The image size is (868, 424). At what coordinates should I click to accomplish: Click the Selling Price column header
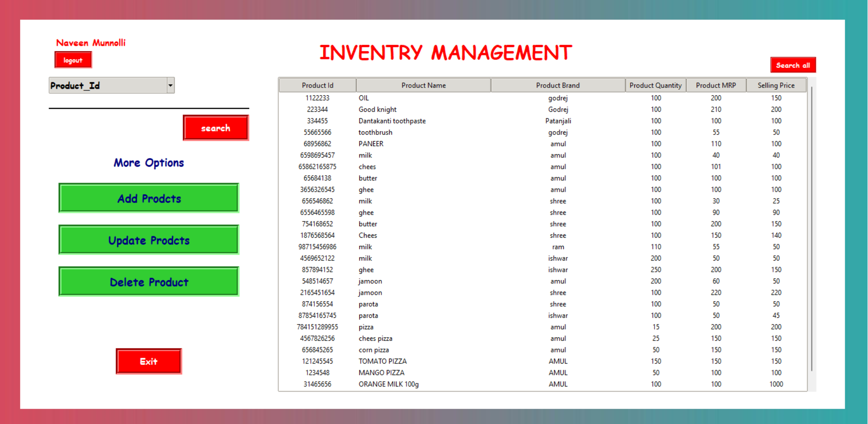[x=776, y=85]
